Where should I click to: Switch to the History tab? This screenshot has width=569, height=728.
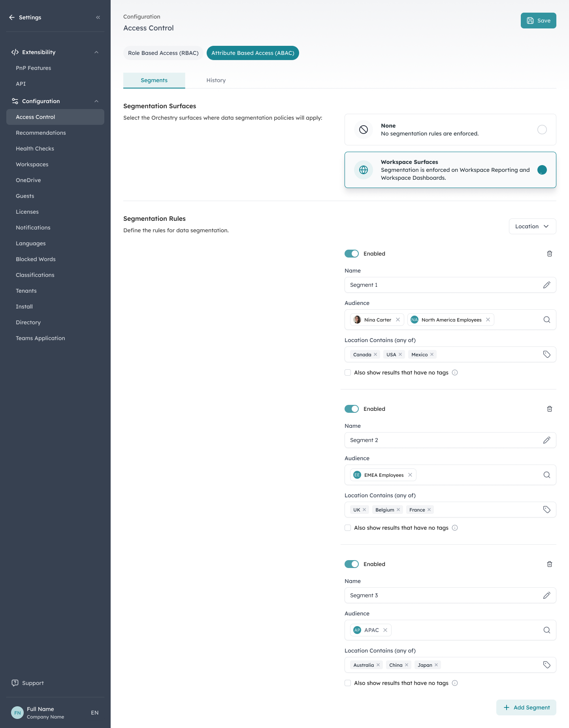[x=216, y=80]
